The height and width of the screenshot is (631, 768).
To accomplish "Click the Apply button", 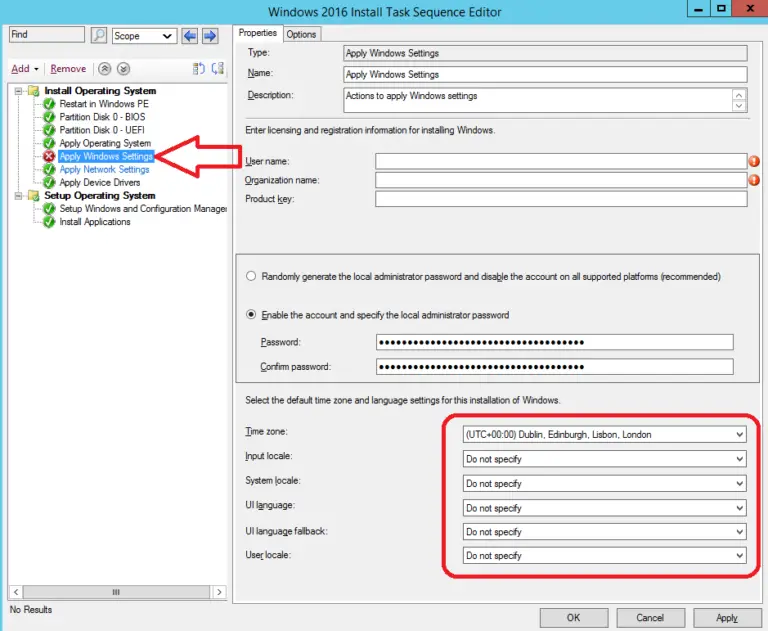I will tap(727, 618).
